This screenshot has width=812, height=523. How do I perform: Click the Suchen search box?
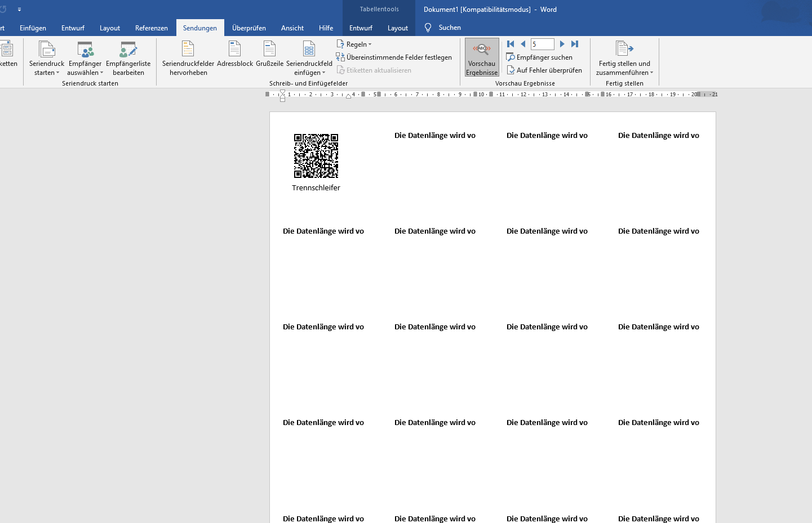[450, 28]
